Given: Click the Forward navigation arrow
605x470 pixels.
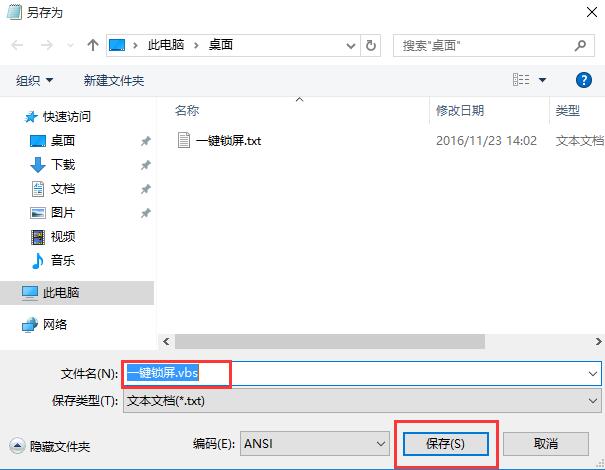Looking at the screenshot, I should click(47, 45).
